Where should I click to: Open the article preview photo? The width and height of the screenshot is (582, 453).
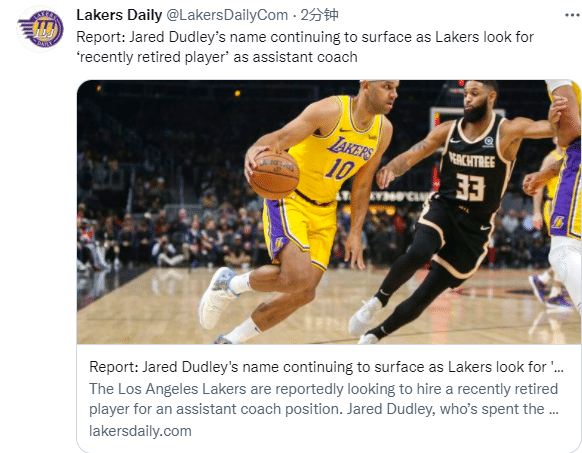(x=329, y=212)
